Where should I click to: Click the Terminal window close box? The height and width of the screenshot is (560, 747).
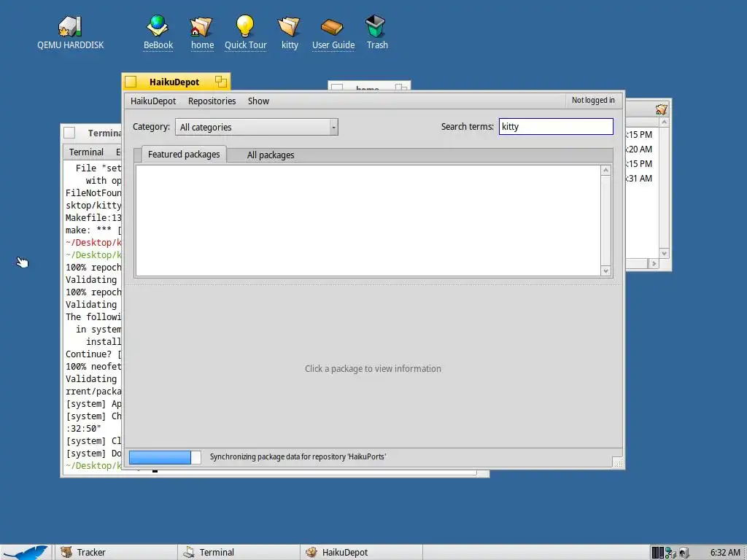coord(69,133)
